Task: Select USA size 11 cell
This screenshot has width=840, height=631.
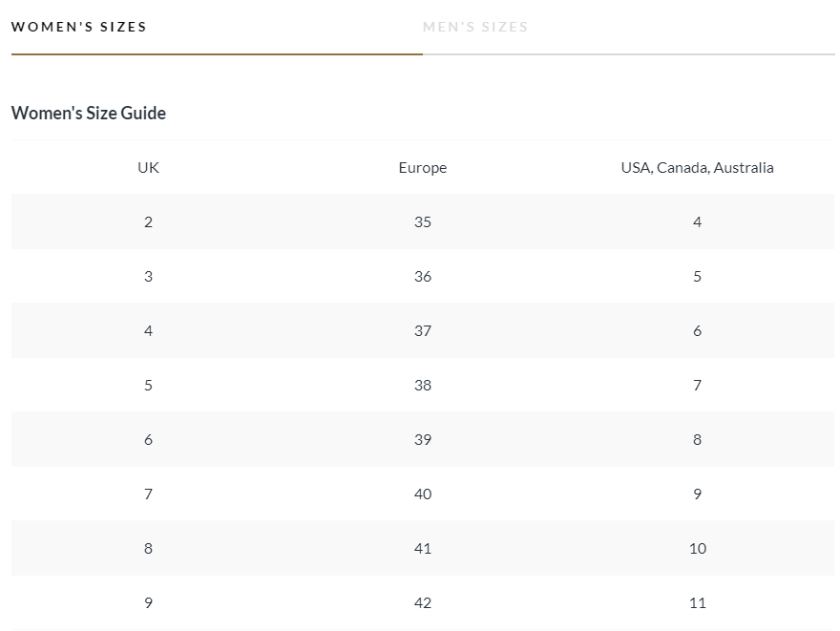Action: pos(697,602)
